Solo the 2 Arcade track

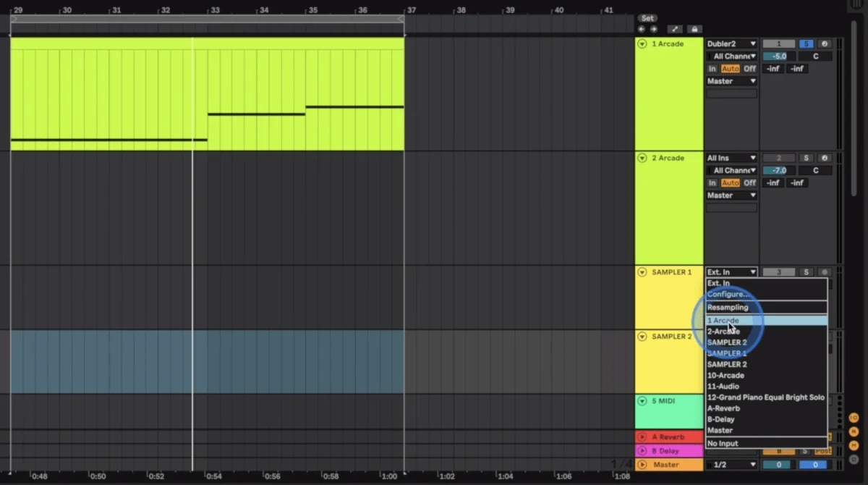[x=806, y=158]
